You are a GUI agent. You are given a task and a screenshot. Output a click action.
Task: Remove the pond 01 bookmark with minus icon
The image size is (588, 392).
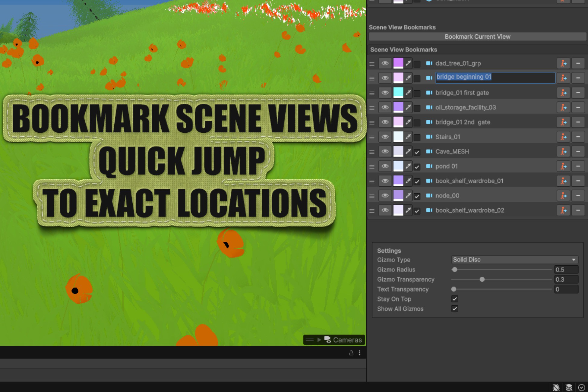[578, 166]
